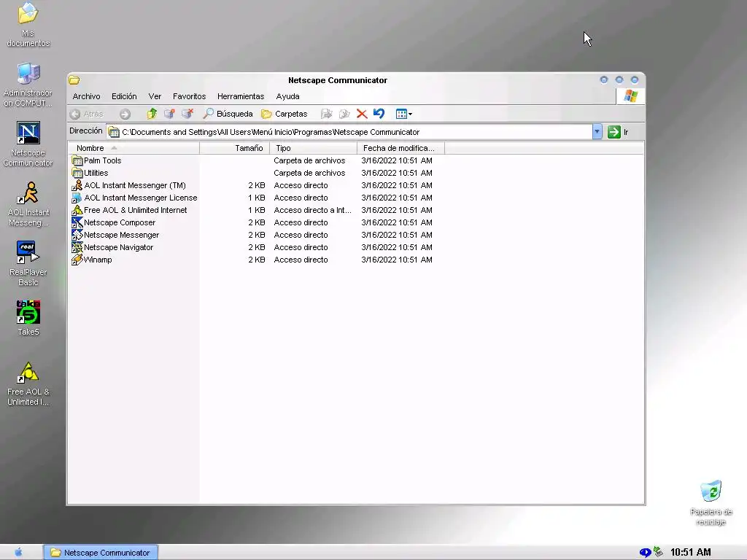Toggle the Carpetas folders pane
Screen dimensions: 747x560
pos(285,114)
